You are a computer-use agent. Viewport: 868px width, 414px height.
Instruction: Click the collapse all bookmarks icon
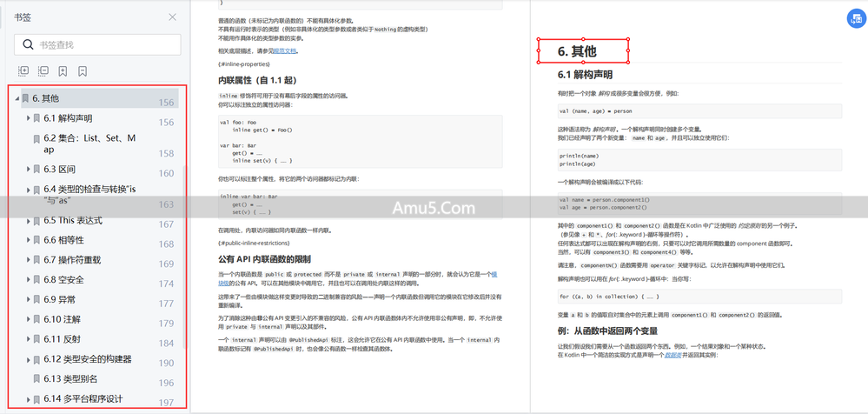(43, 71)
